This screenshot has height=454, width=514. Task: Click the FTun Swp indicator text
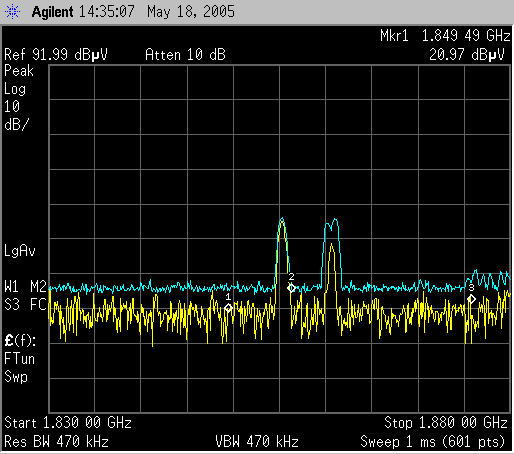pos(19,368)
